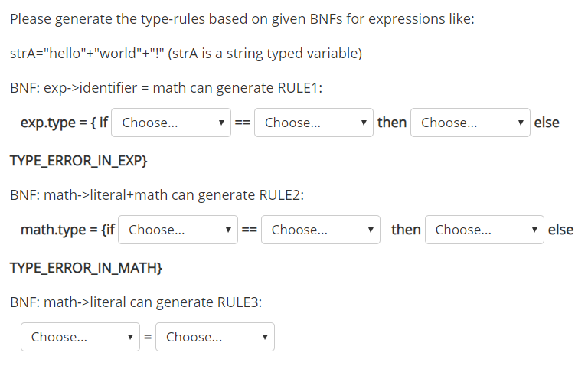
Task: Click the "BNF: math->literal+math" line
Action: (157, 195)
